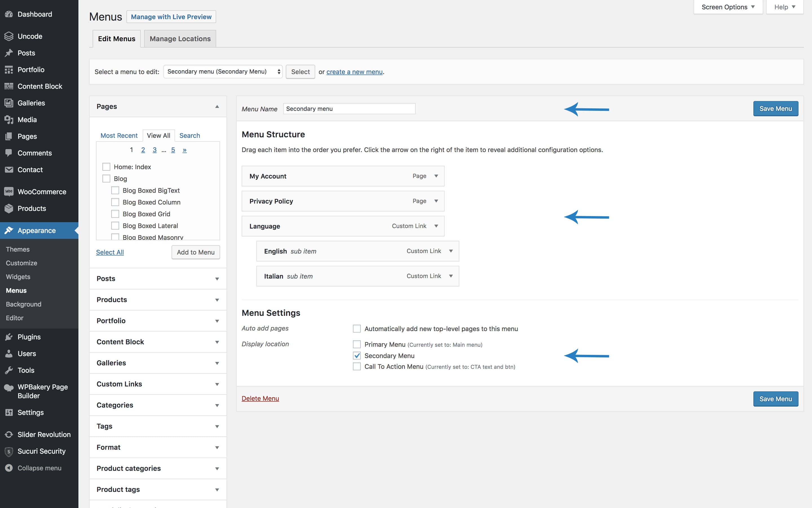
Task: Switch to the Manage Locations tab
Action: tap(180, 39)
